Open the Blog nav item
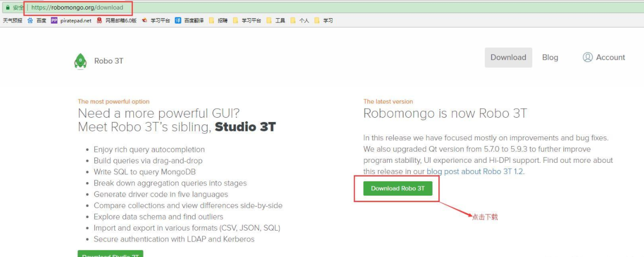 pos(550,57)
